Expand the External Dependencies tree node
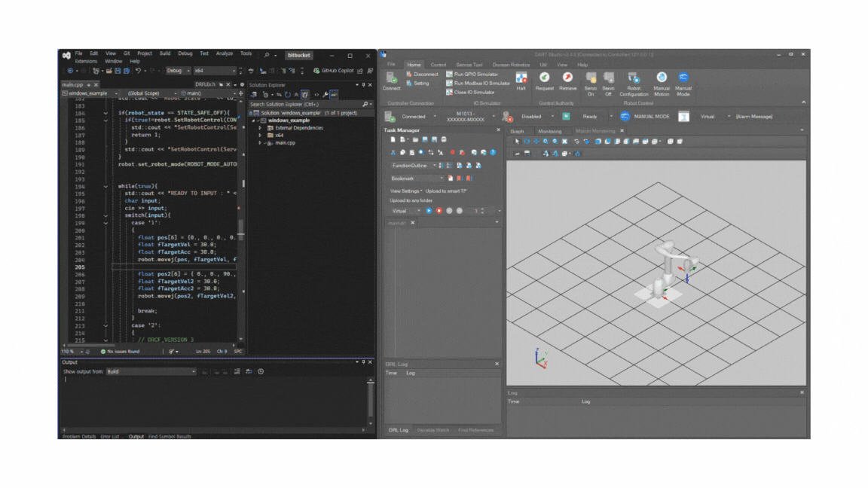Screen dimensions: 868x488 (261, 128)
